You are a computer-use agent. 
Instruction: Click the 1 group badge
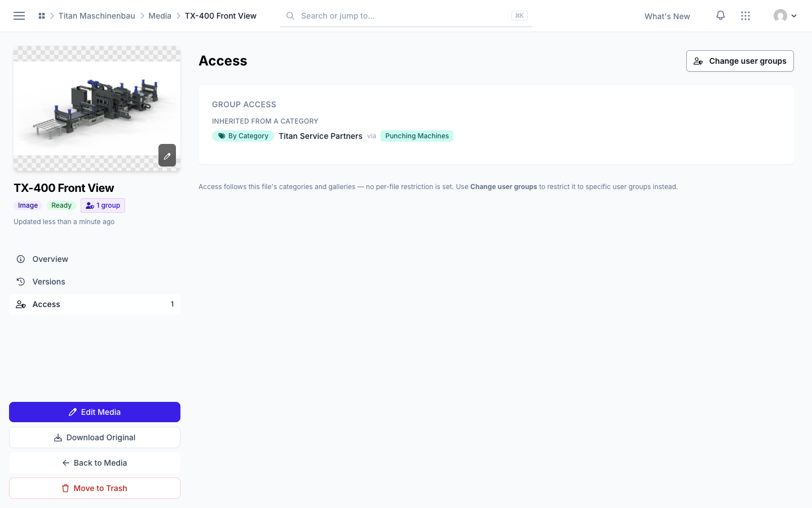tap(103, 205)
